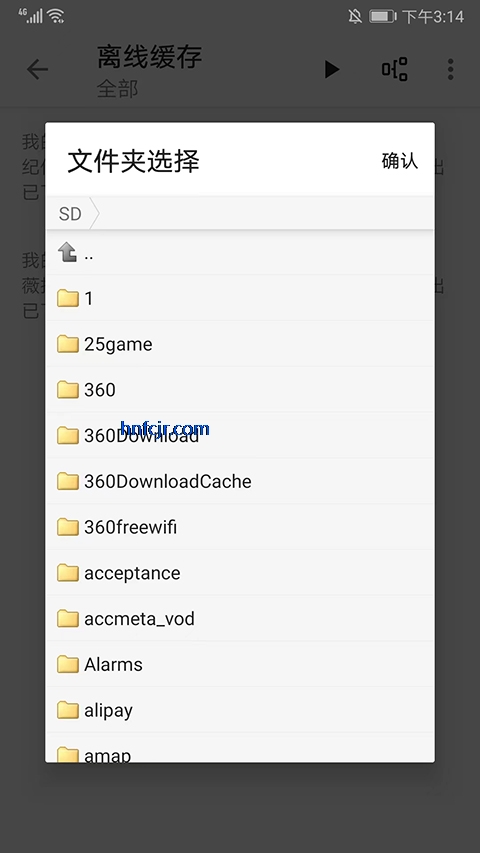Open the Alarms folder

click(240, 664)
